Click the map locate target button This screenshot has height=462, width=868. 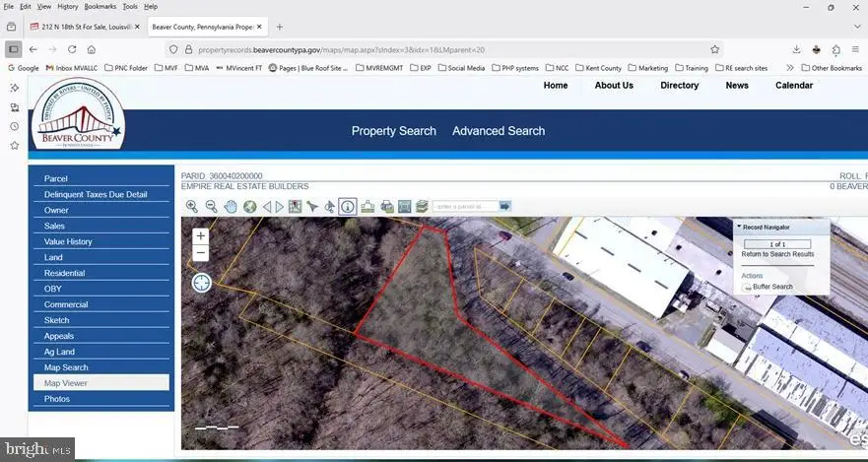pyautogui.click(x=201, y=283)
